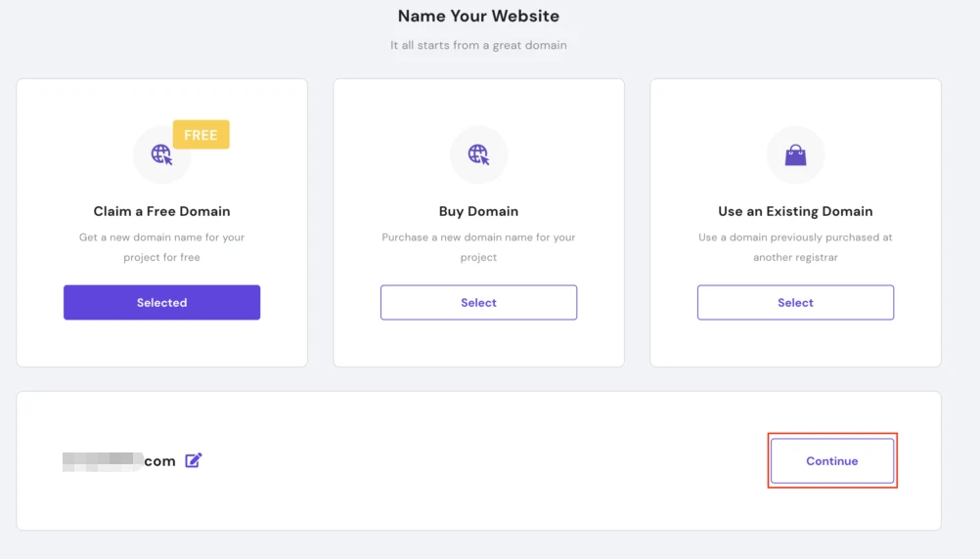Click 'Get a new domain name for your project for free' text
980x559 pixels.
tap(162, 246)
